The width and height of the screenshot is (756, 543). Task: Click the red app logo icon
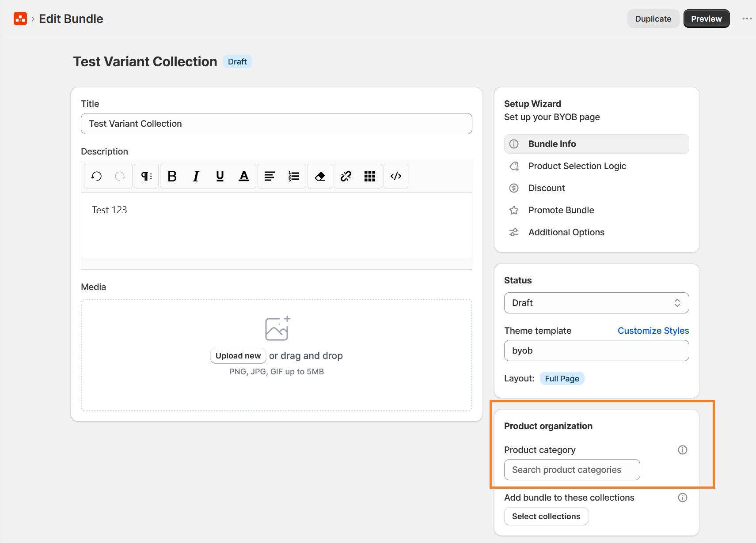tap(20, 19)
